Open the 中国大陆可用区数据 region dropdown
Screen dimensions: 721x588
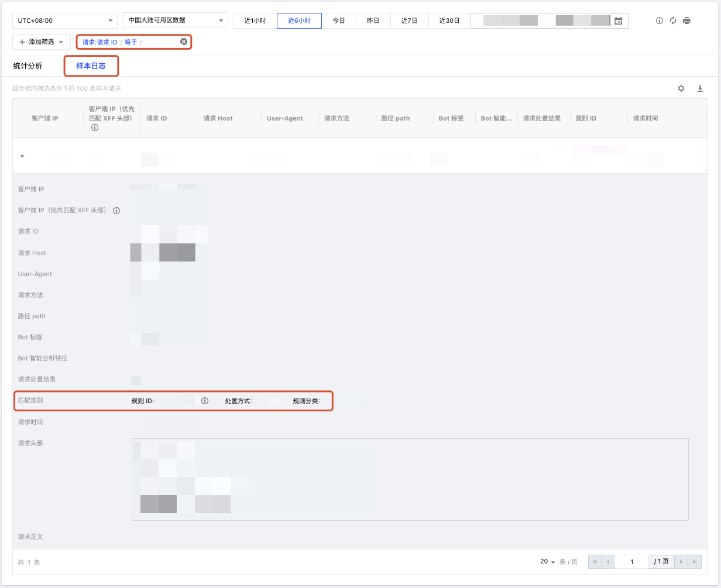(x=176, y=20)
